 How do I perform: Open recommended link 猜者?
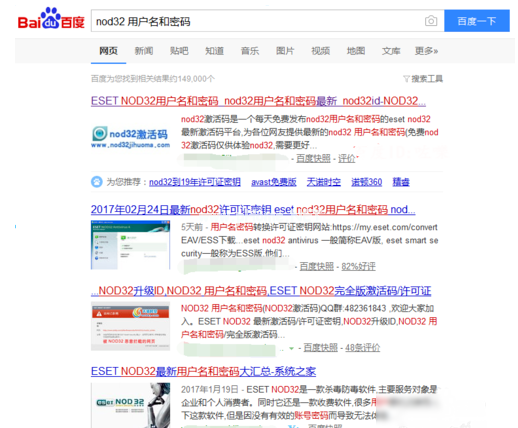(401, 182)
